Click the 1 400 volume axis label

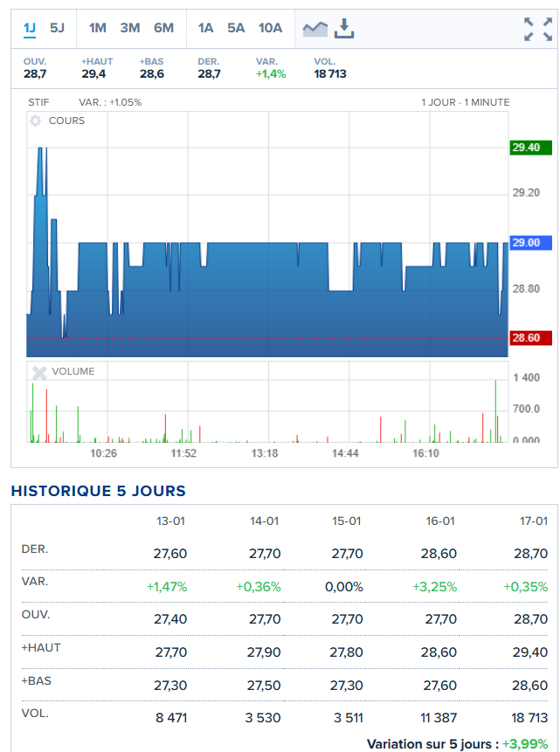point(527,377)
